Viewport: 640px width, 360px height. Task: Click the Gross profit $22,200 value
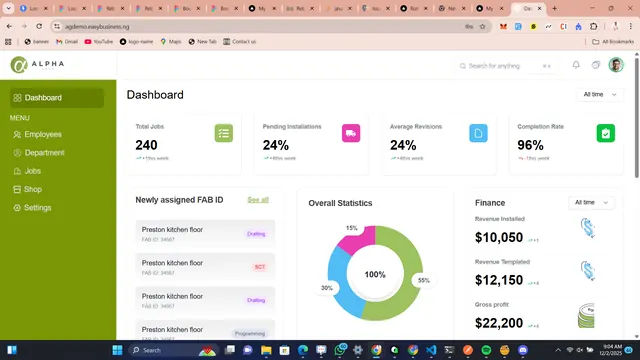click(499, 323)
